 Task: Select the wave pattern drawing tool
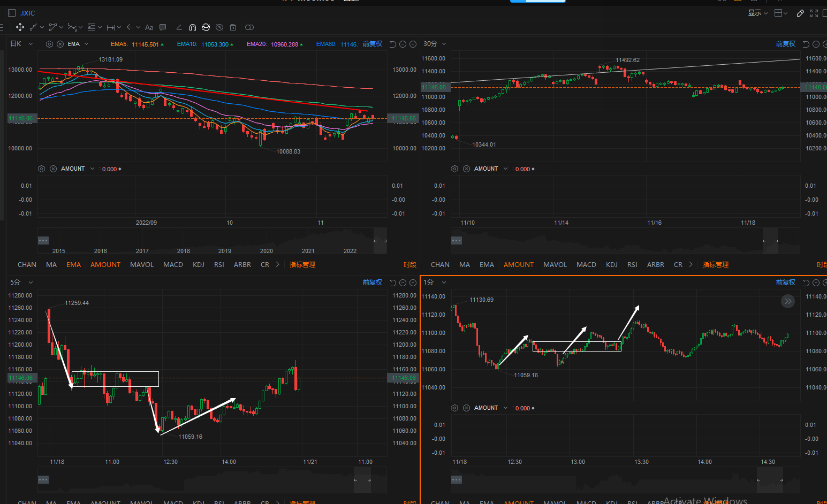72,27
